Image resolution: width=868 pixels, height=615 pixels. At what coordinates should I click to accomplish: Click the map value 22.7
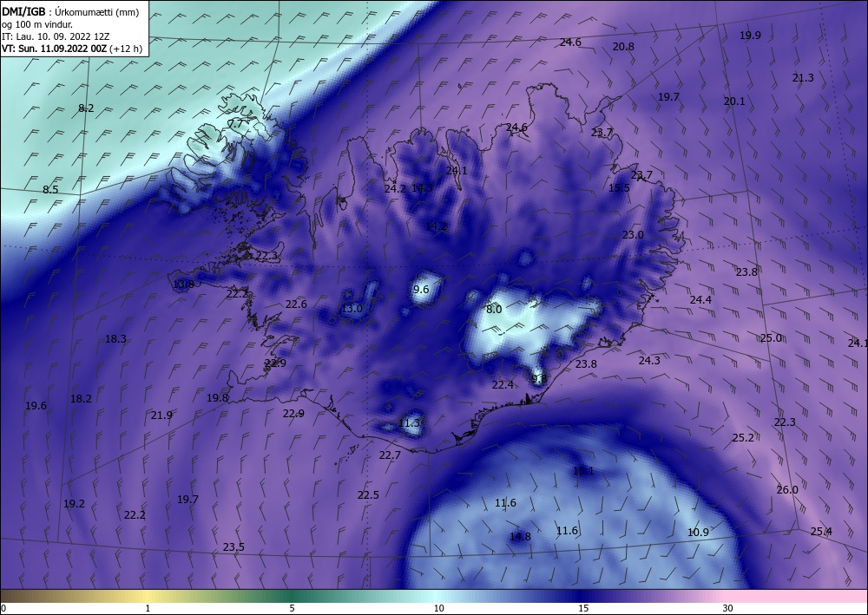(390, 455)
